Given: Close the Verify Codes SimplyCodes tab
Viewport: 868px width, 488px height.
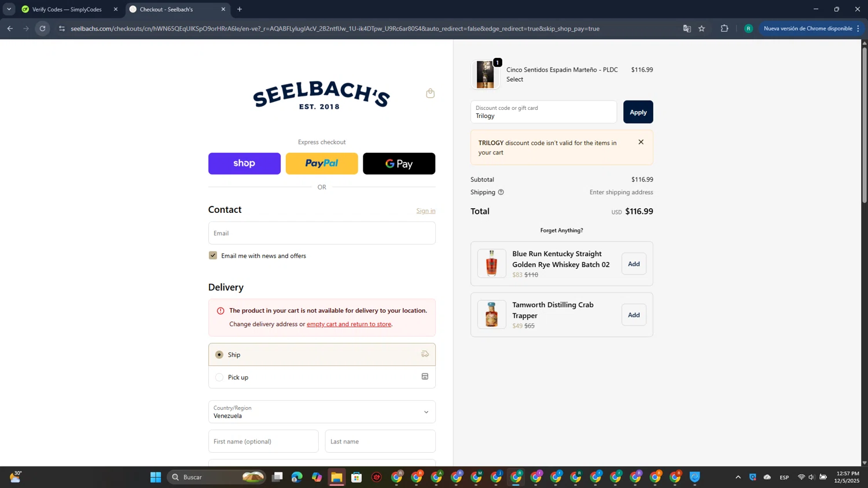Looking at the screenshot, I should point(116,9).
